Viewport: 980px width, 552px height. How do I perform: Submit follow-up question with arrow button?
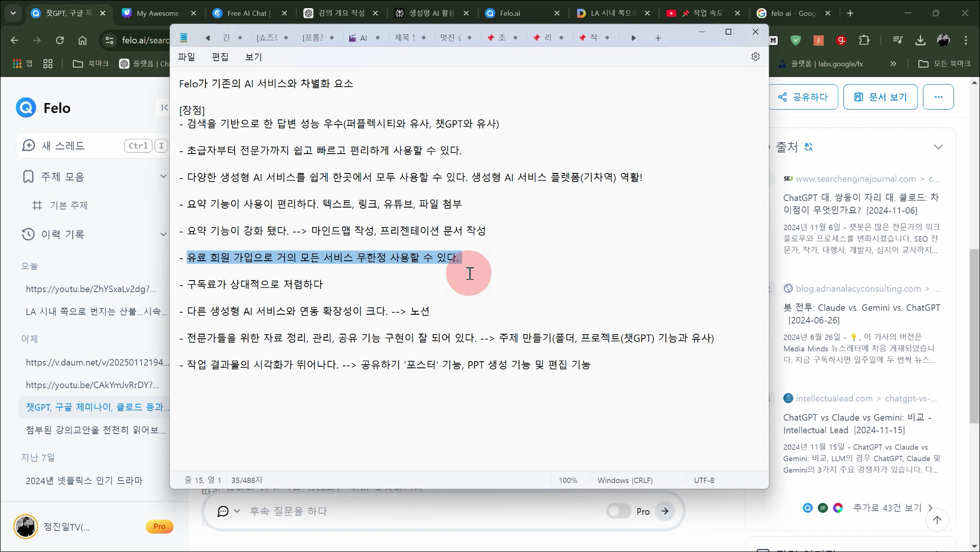[665, 511]
